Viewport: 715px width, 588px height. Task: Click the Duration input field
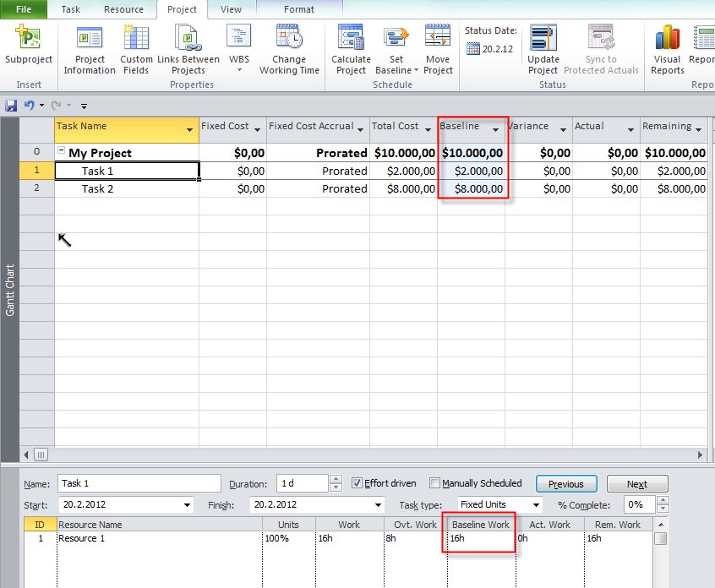[x=303, y=484]
